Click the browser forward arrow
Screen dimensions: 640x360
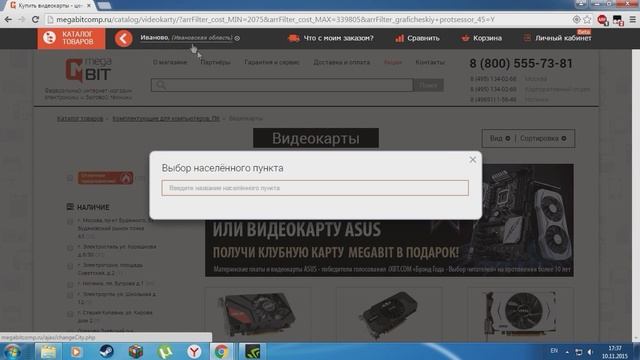click(x=22, y=19)
